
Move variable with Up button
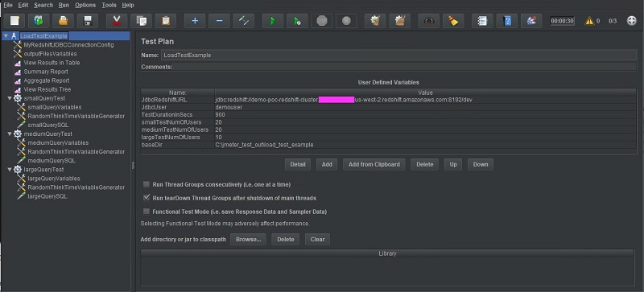pos(453,164)
